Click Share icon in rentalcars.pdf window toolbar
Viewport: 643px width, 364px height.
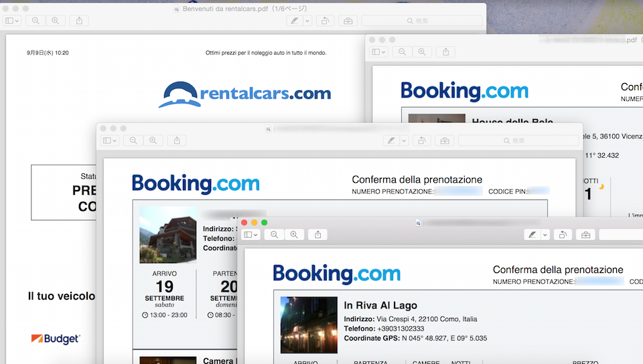[x=79, y=21]
